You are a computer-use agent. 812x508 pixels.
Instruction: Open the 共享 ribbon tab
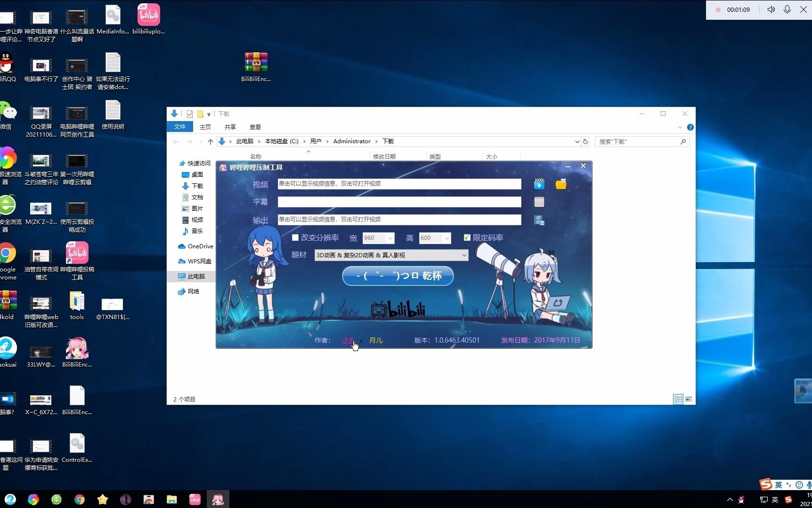coord(230,127)
